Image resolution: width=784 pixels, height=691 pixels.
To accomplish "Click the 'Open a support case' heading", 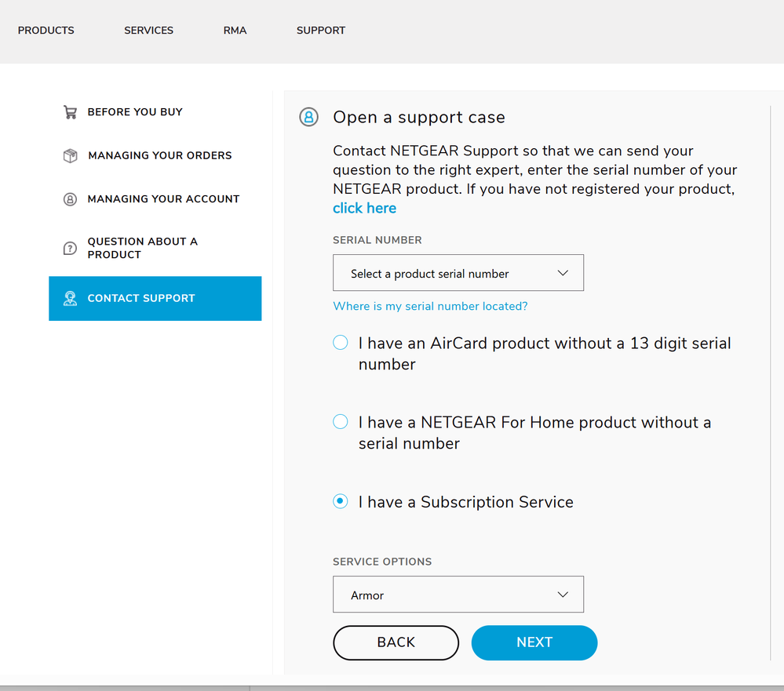I will [x=419, y=117].
